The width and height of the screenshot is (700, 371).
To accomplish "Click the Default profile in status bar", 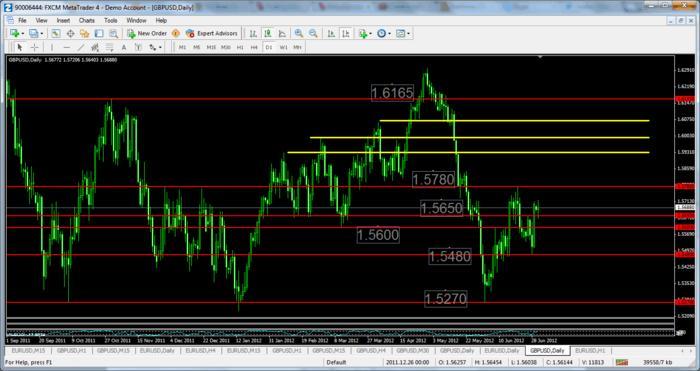I will pos(336,363).
